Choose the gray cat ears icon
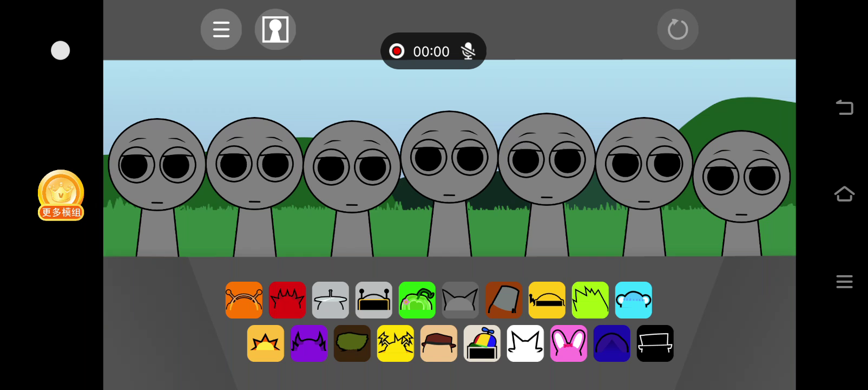This screenshot has height=390, width=868. click(x=460, y=300)
